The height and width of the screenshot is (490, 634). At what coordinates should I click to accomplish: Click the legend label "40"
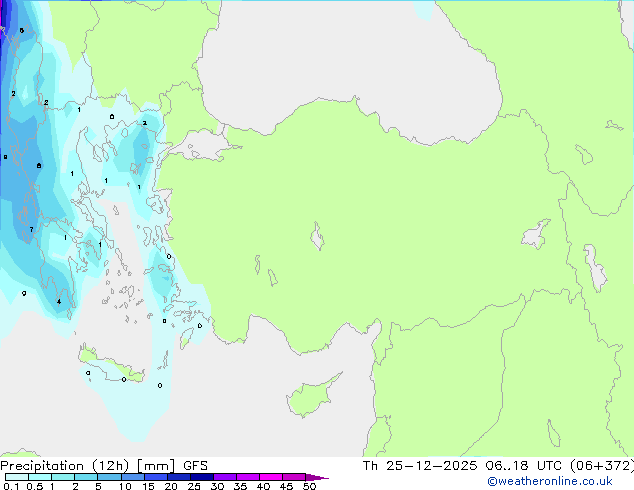click(x=263, y=486)
